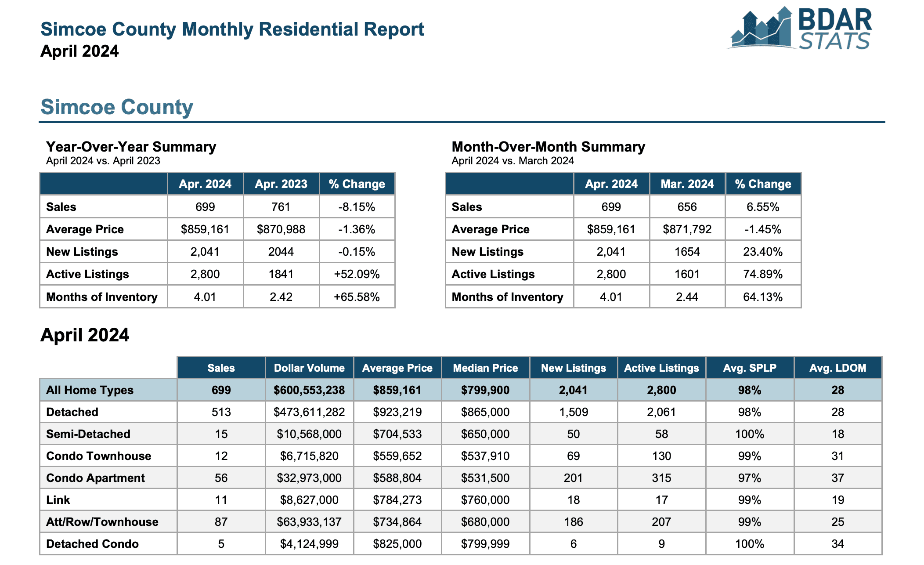This screenshot has width=924, height=565.
Task: Select the '$870,988' average price cell
Action: [x=281, y=229]
